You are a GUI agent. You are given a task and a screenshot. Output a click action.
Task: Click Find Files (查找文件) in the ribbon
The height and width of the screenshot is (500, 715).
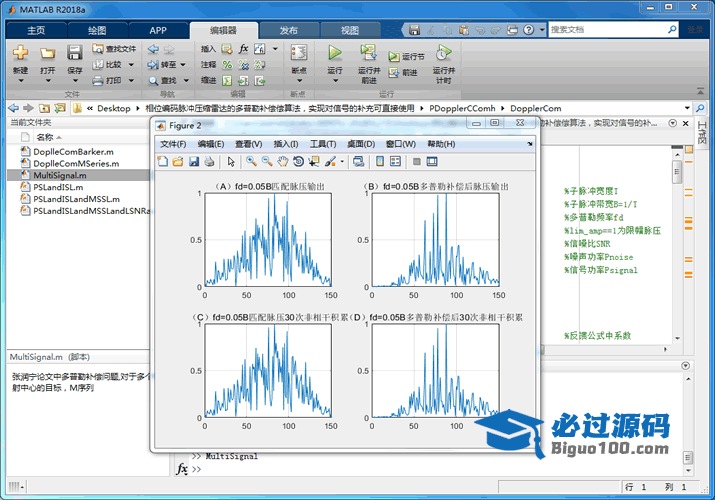coord(114,49)
